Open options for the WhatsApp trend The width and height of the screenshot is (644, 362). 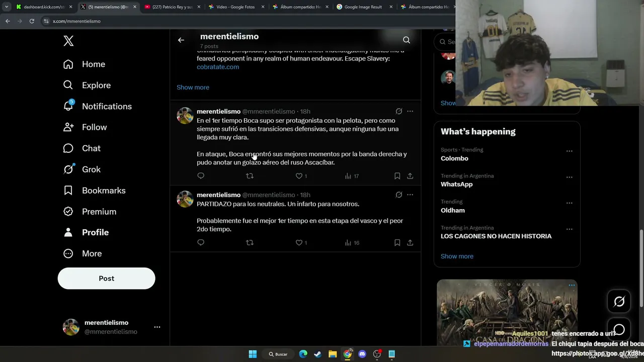tap(569, 177)
